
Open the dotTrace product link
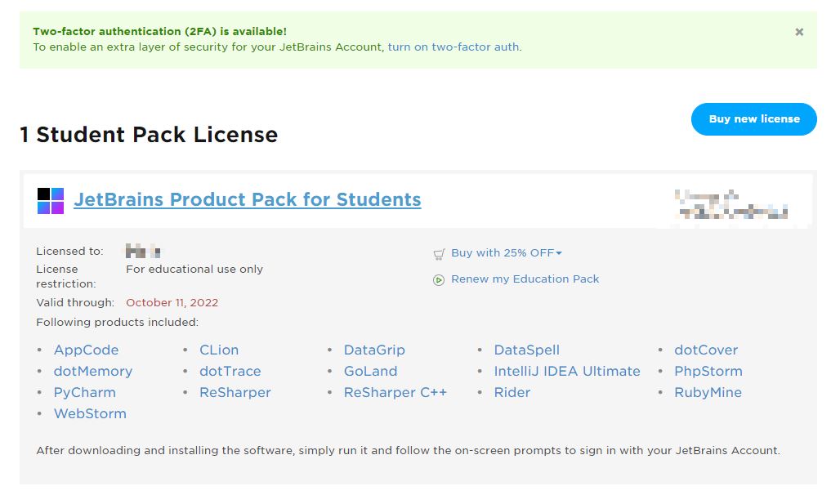pos(230,371)
